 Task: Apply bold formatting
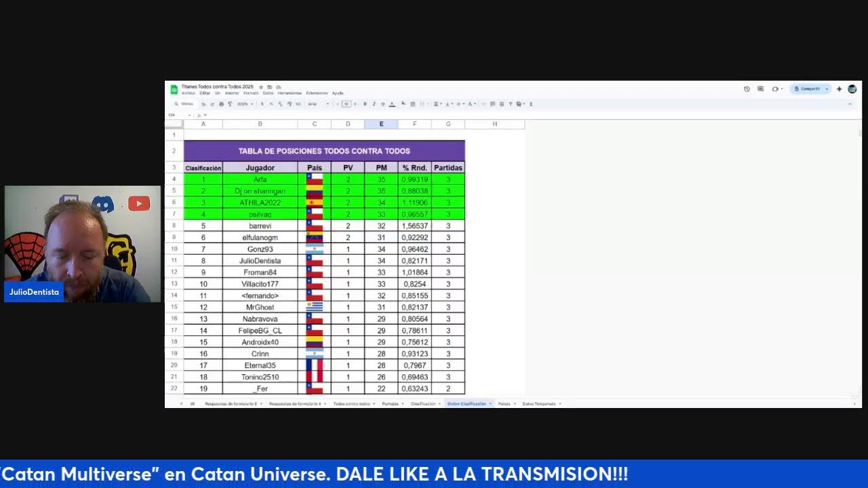365,104
